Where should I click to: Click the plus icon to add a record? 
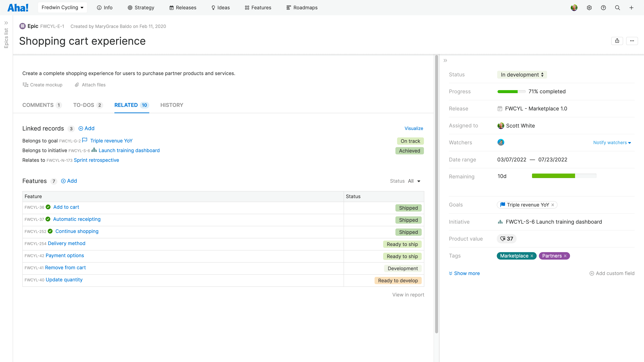pos(632,7)
